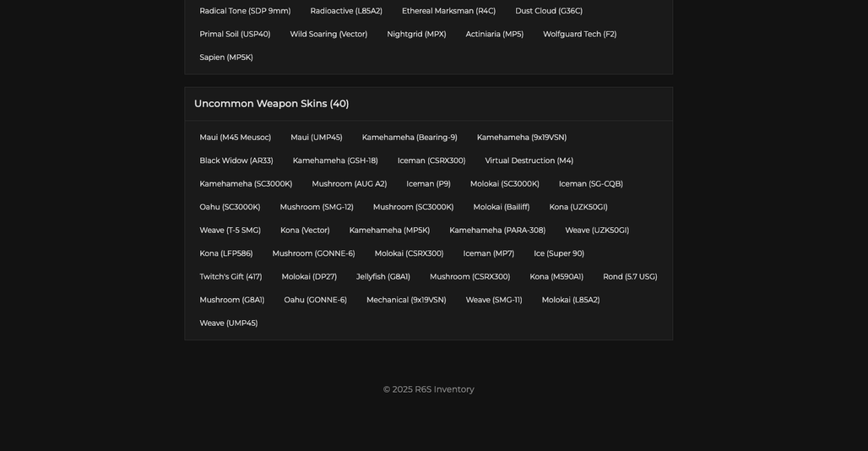The image size is (868, 451).
Task: Click Kona (LFP586) skin
Action: tap(225, 254)
